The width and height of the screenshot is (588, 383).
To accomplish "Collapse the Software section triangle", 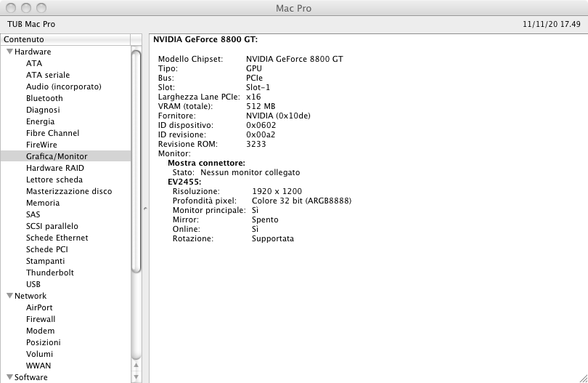I will pos(10,377).
